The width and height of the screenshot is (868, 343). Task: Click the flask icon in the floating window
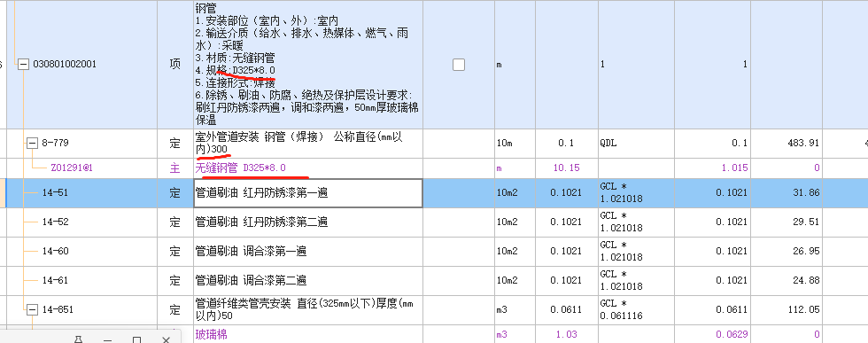78,339
